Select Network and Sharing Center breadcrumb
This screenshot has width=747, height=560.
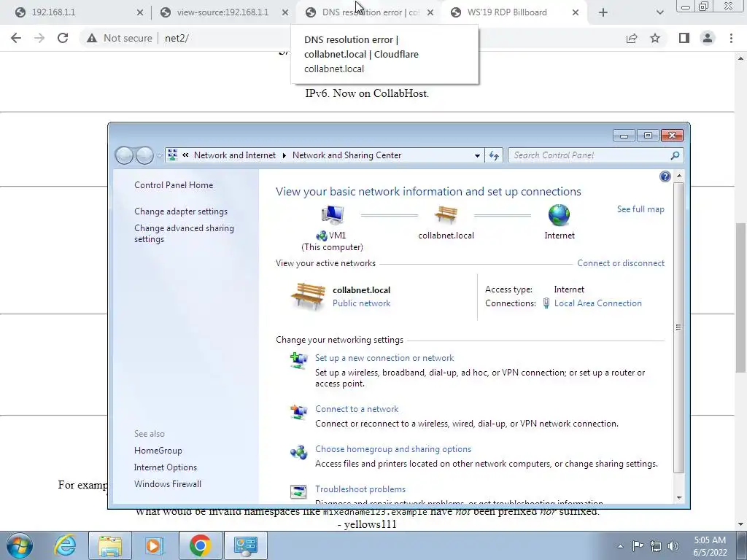pyautogui.click(x=347, y=155)
